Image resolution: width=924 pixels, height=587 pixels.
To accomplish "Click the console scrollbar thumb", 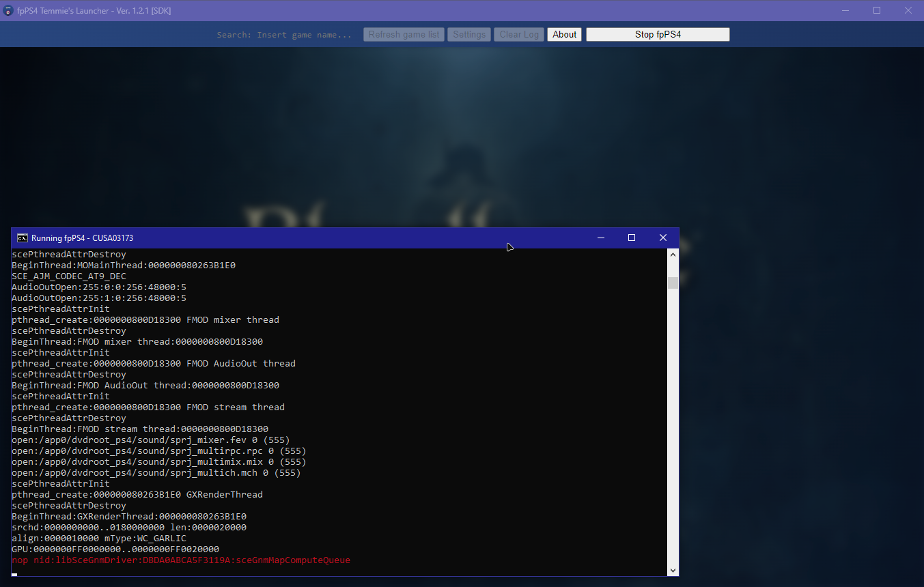I will (673, 281).
